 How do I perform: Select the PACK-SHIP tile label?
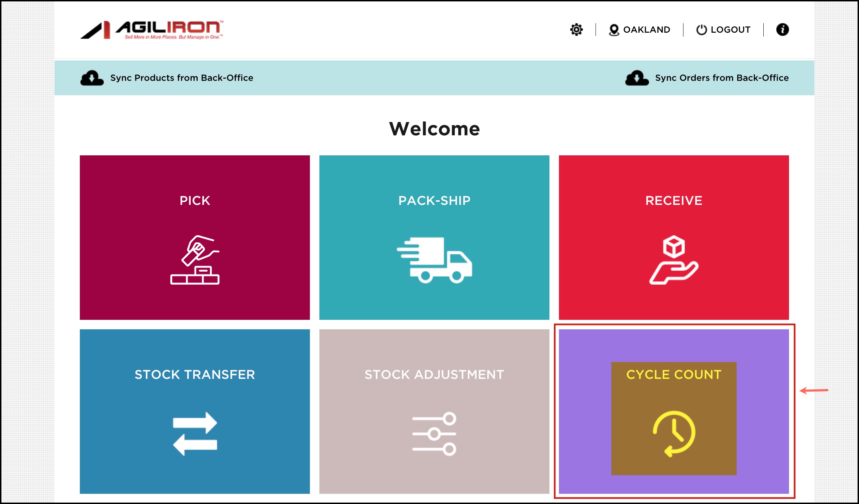pyautogui.click(x=434, y=201)
